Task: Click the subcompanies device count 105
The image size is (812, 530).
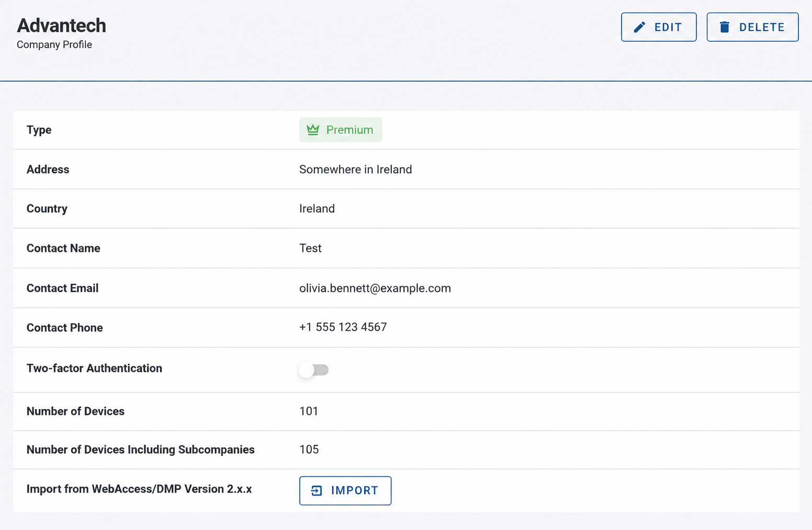Action: click(309, 450)
